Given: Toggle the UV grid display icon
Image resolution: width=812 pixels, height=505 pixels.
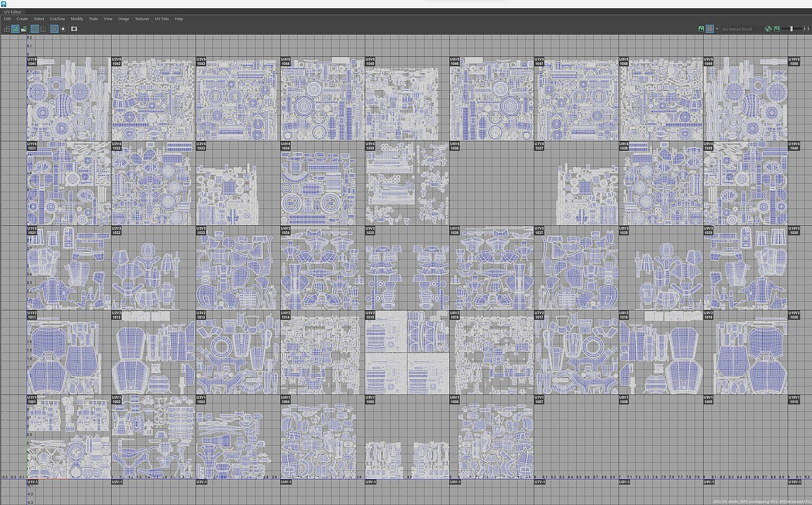Looking at the screenshot, I should pyautogui.click(x=35, y=29).
